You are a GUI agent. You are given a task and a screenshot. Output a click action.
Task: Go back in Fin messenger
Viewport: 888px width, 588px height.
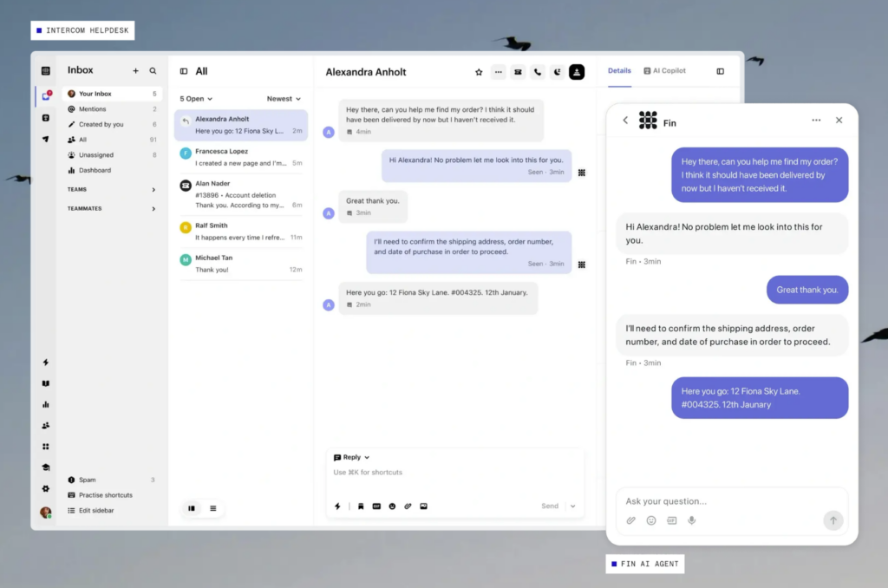coord(625,120)
